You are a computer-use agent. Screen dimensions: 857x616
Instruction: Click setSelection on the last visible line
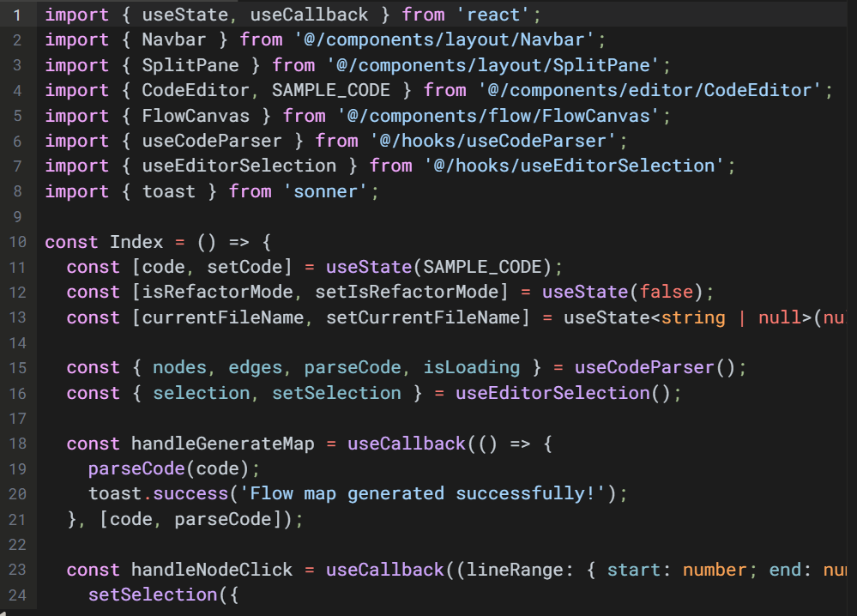142,595
